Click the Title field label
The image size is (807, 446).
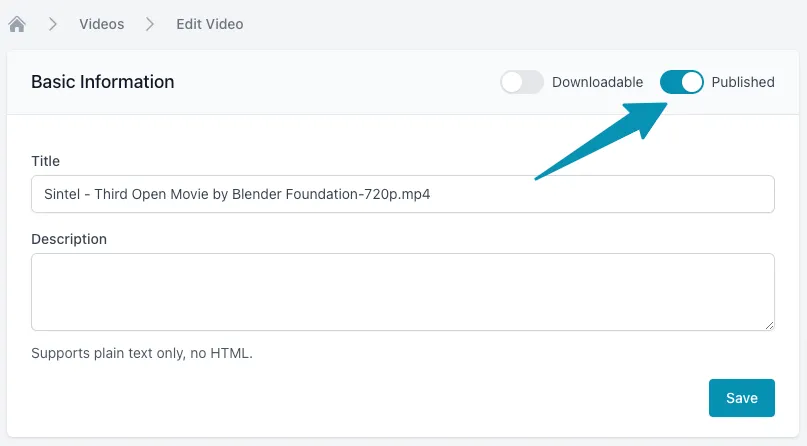point(46,161)
